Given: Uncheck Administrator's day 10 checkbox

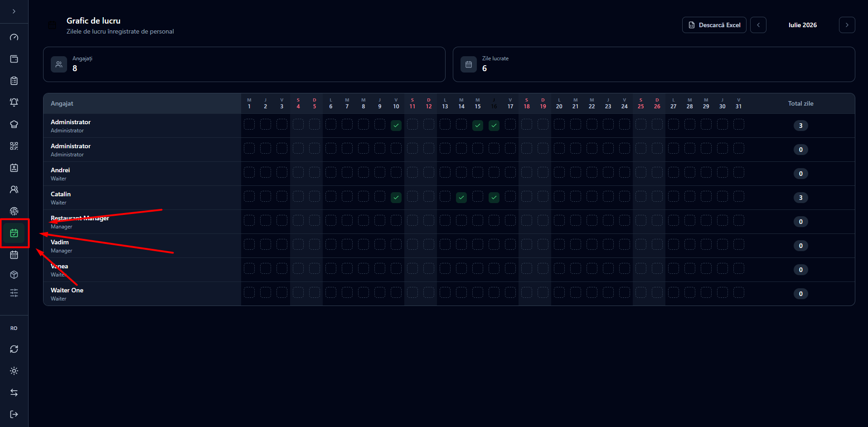Looking at the screenshot, I should pos(396,126).
